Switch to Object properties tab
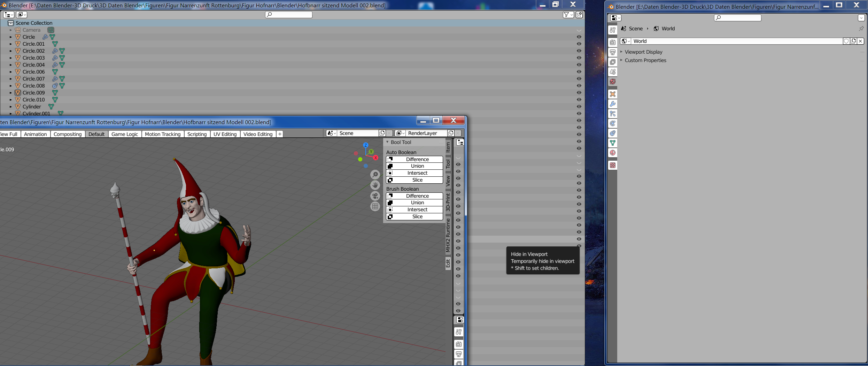Image resolution: width=868 pixels, height=366 pixels. 613,94
